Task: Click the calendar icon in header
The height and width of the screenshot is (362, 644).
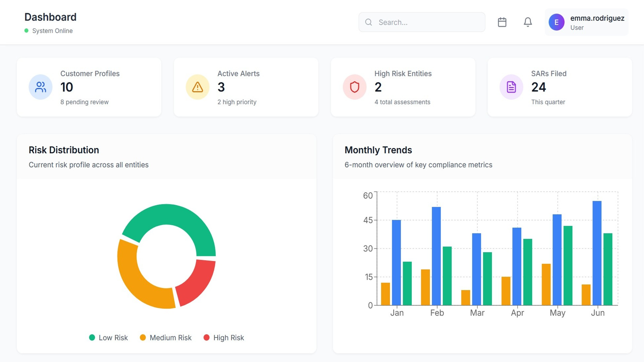Action: [502, 22]
